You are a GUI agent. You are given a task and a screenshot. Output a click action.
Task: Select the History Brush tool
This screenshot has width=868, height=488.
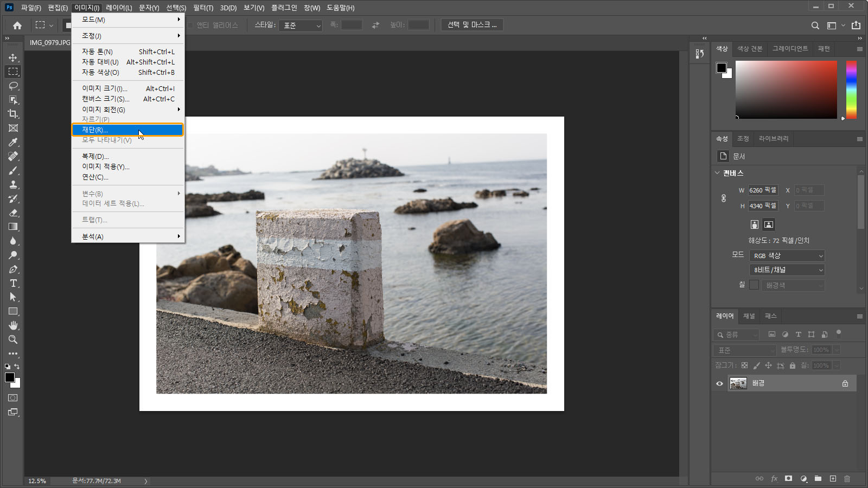(x=13, y=198)
